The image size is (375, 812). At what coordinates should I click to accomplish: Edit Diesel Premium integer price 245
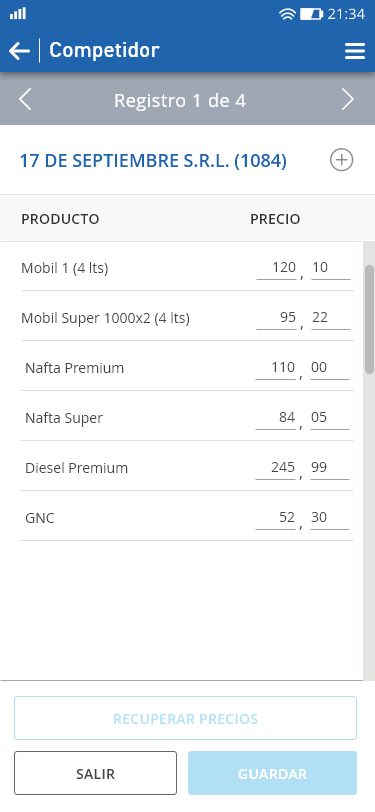pos(276,468)
